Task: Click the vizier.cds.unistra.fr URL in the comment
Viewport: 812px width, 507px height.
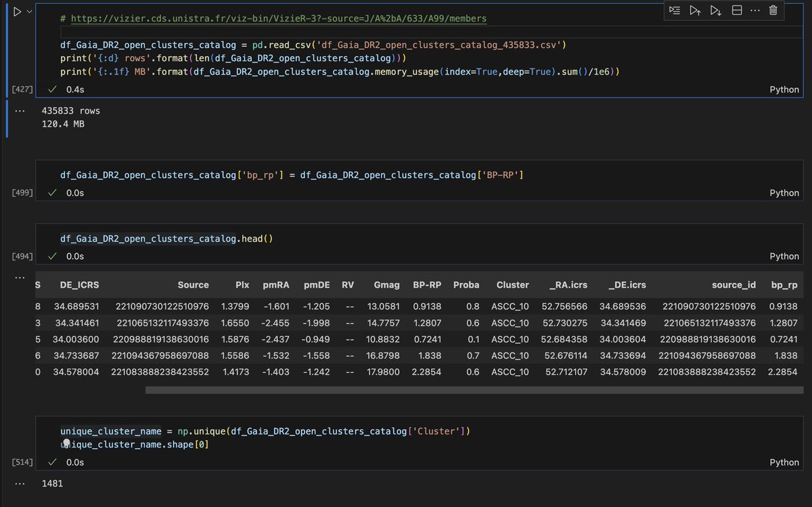Action: pos(278,18)
